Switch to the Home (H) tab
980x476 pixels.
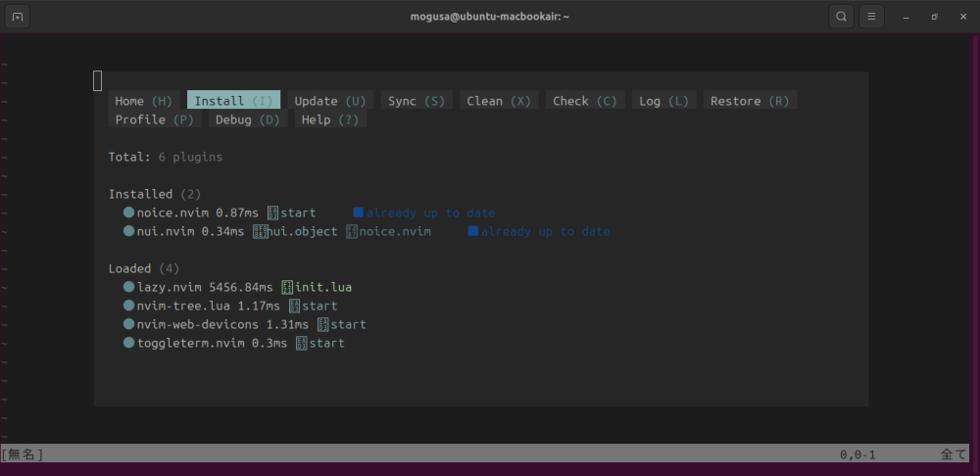pos(143,101)
